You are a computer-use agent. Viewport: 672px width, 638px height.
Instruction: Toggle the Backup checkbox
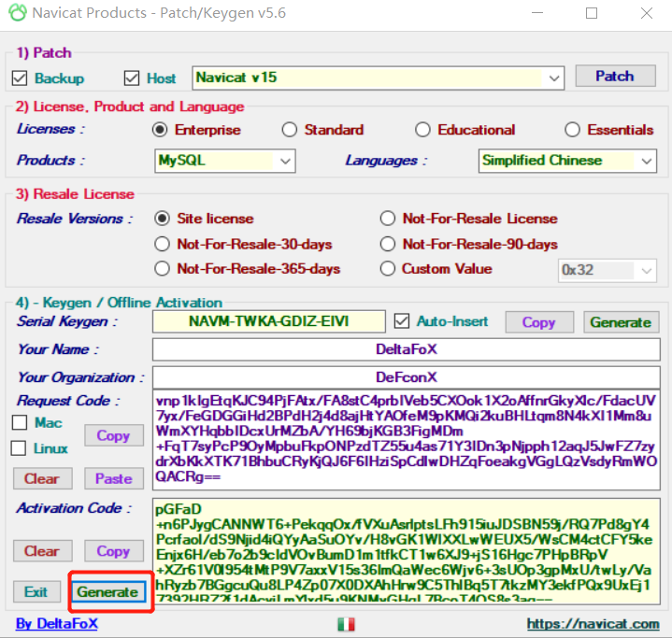[20, 78]
